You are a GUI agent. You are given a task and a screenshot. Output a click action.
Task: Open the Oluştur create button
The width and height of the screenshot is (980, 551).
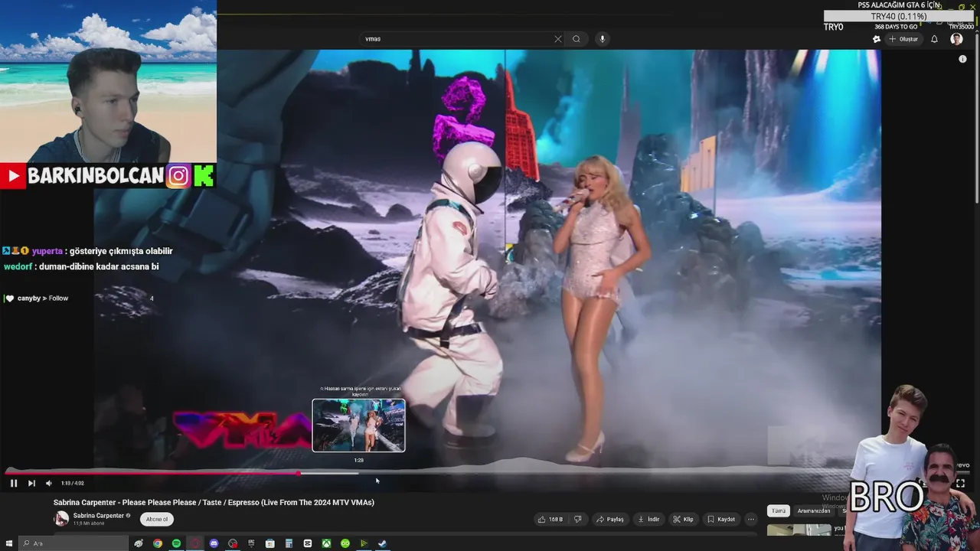tap(903, 39)
